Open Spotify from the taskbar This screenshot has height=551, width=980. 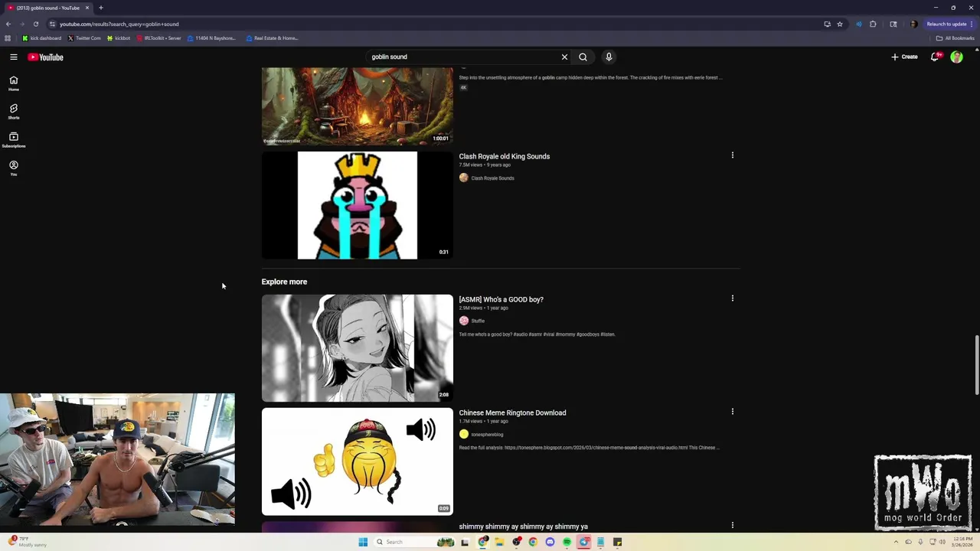click(x=567, y=542)
